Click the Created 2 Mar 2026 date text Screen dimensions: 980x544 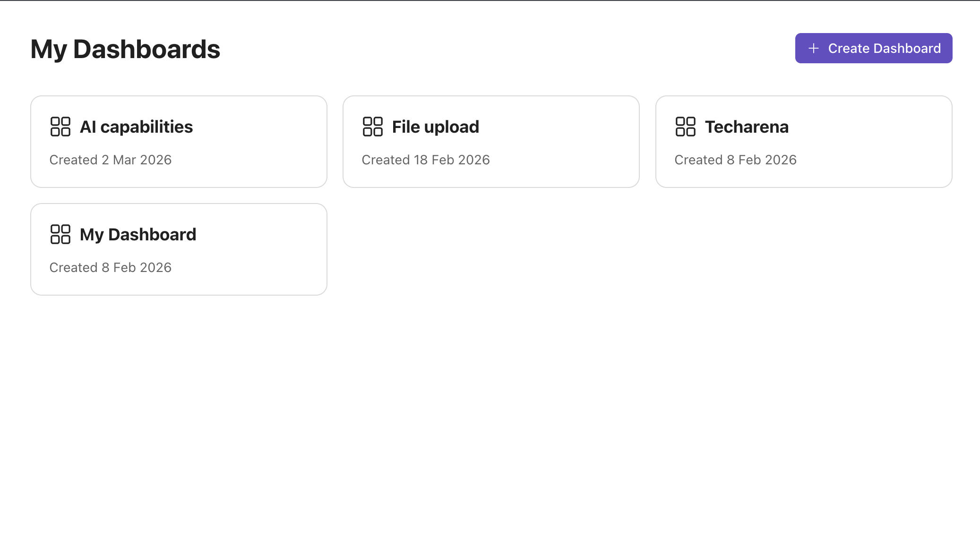(x=111, y=160)
